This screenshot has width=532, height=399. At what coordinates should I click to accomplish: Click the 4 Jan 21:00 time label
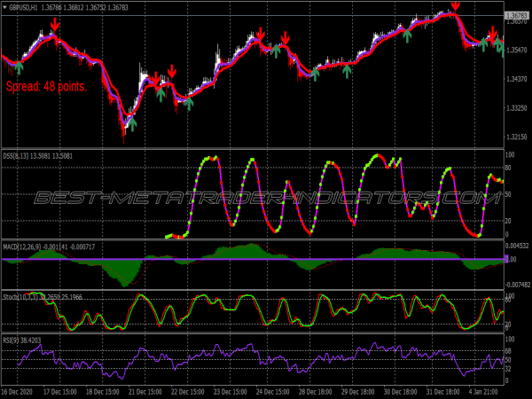click(483, 392)
